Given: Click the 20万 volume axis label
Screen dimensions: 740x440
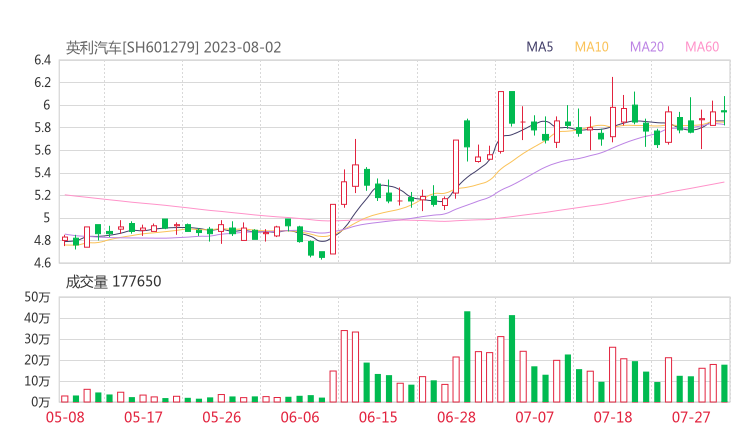Looking at the screenshot, I should [37, 360].
